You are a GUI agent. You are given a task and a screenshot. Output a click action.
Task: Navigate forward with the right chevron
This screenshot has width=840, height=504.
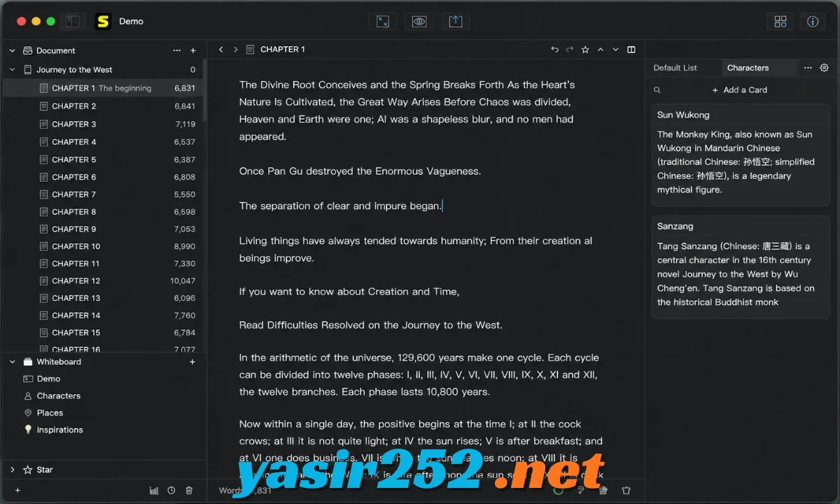click(x=235, y=50)
